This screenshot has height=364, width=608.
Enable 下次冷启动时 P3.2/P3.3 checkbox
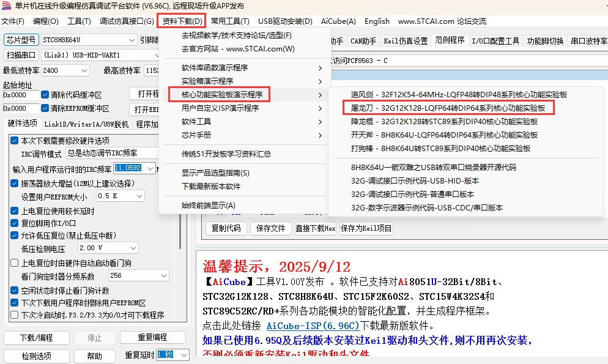[x=14, y=315]
